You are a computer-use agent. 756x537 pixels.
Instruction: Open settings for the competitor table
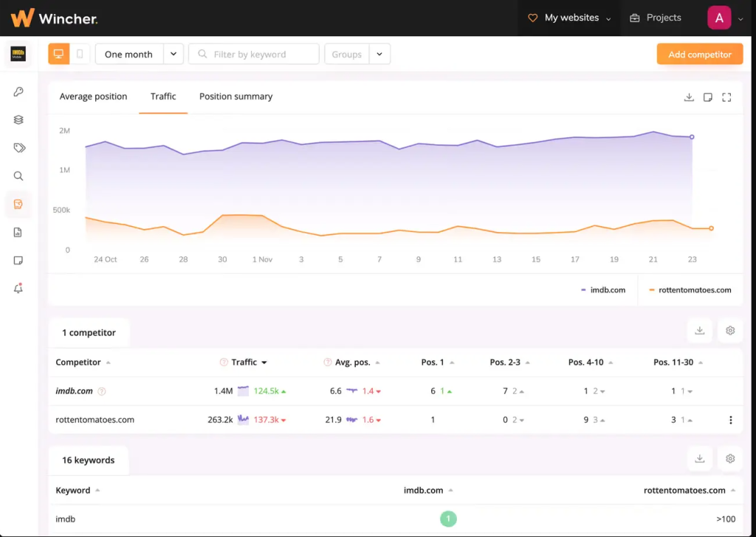tap(729, 330)
